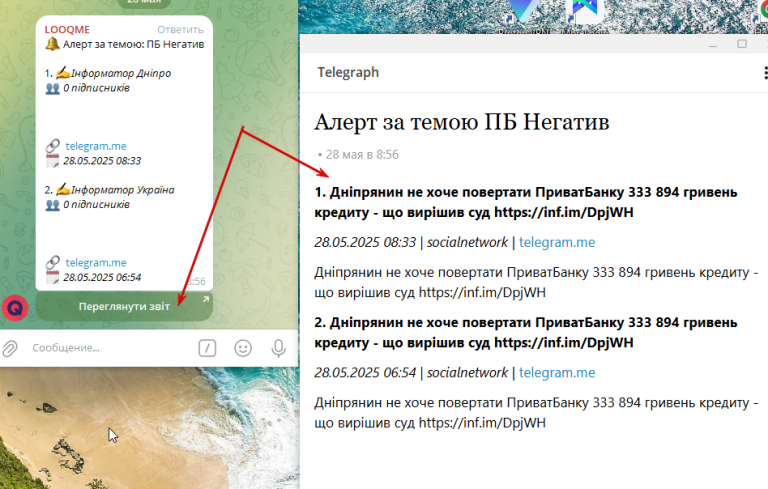Click the Telegraph window title text
Viewport: 768px width, 489px height.
348,73
